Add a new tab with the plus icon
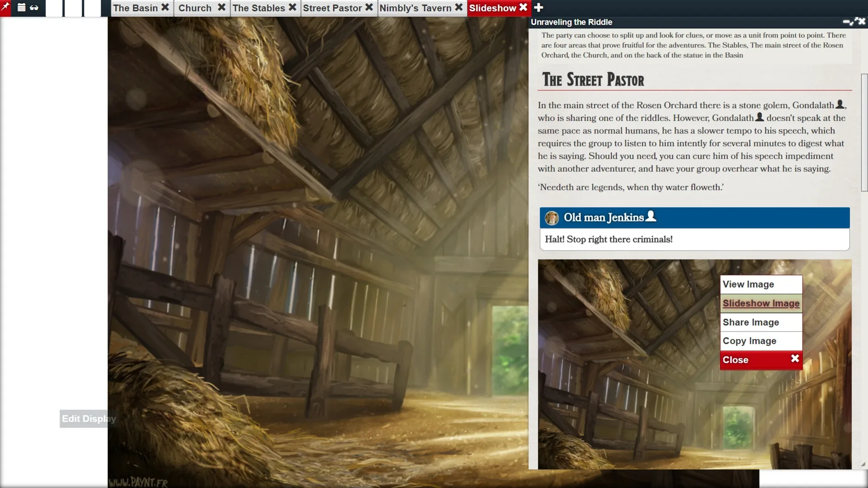The image size is (868, 488). (538, 7)
